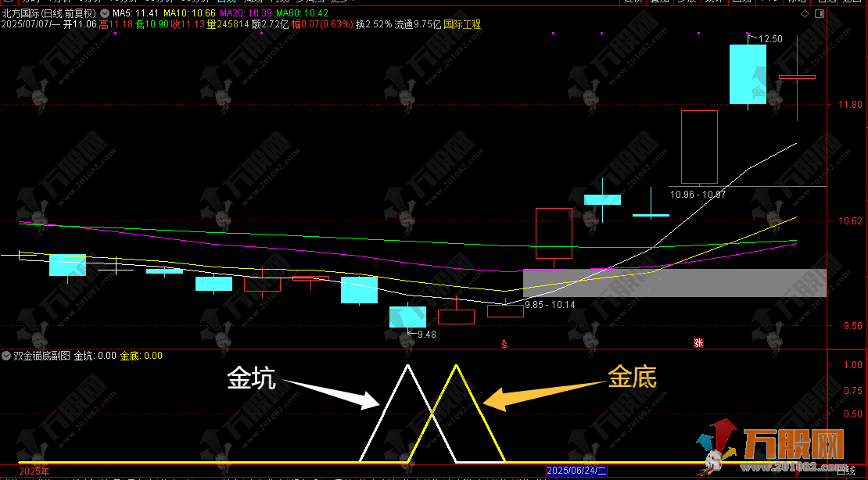
Task: Click the 9.85 - 10.14 gap label
Action: click(x=551, y=305)
